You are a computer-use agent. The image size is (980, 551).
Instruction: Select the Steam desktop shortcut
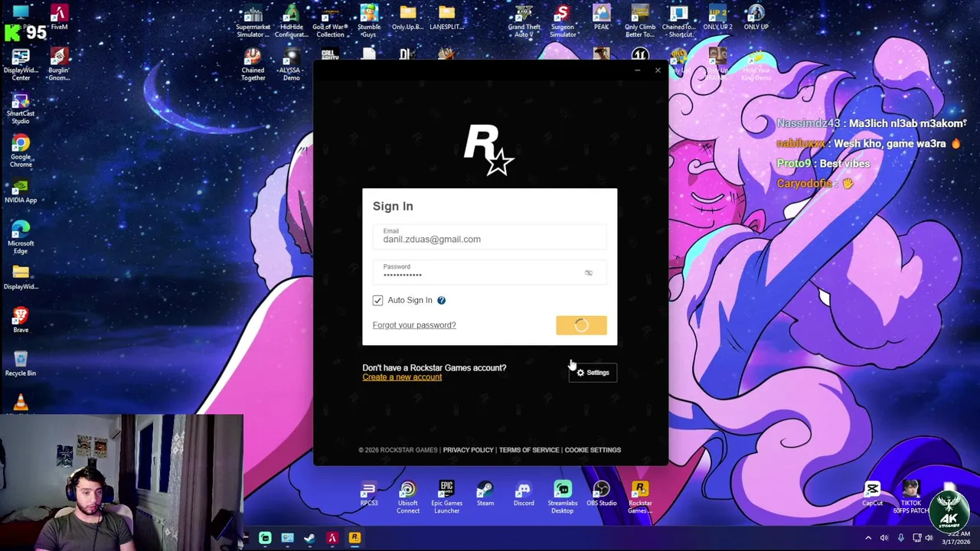coord(485,494)
